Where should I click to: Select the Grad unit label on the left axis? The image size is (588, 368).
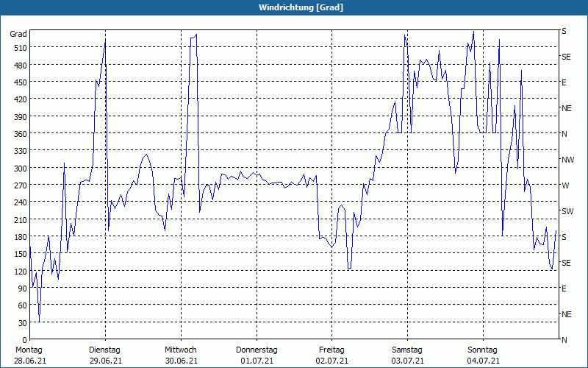point(18,34)
